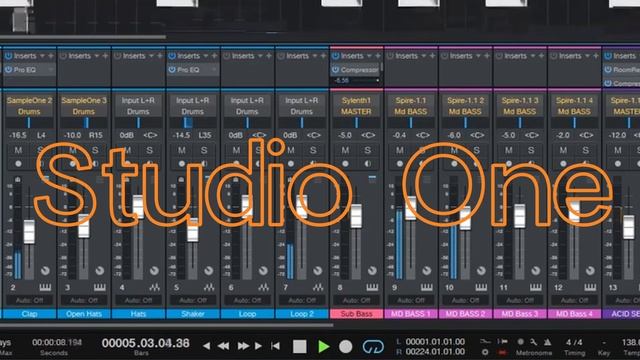Mute the MD Bass 3 channel

[509, 150]
